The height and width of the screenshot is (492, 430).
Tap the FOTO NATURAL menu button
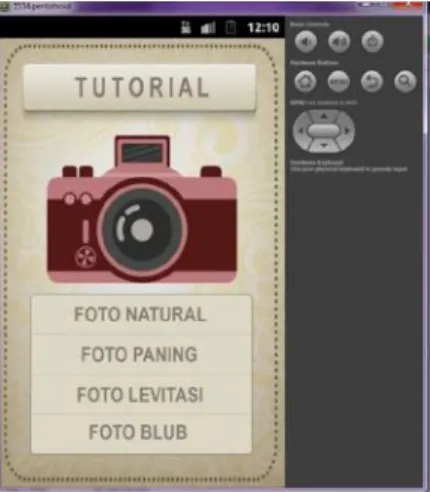pyautogui.click(x=141, y=314)
